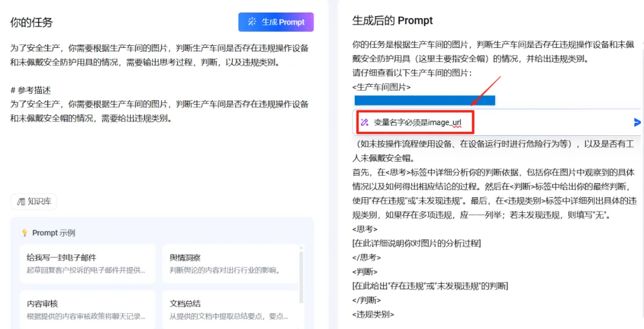This screenshot has height=329, width=644.
Task: Click the closing </判断> tag line
Action: pyautogui.click(x=367, y=300)
